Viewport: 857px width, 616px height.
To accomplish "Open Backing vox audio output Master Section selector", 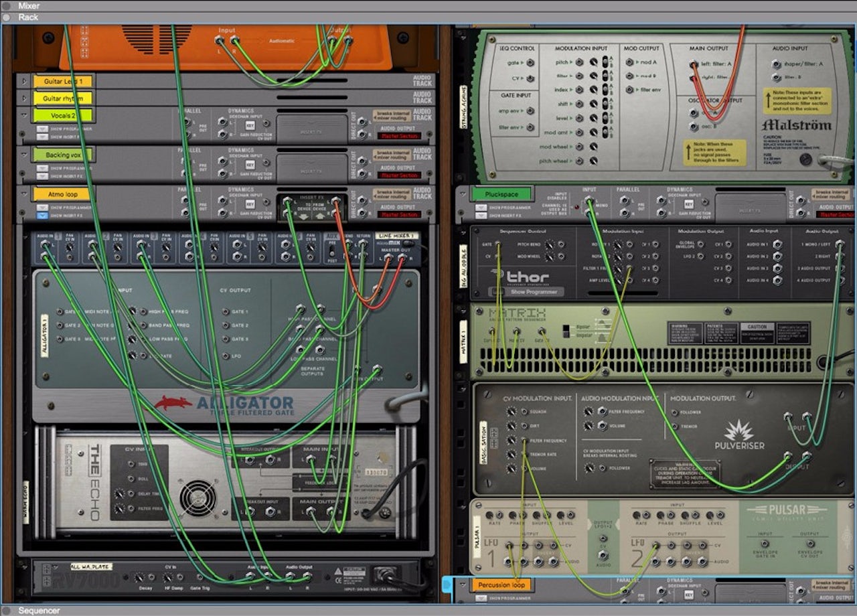I will [x=400, y=175].
